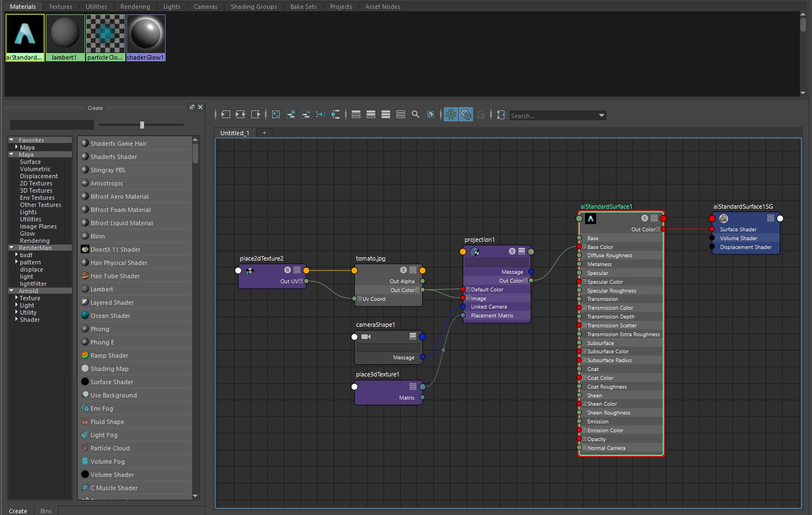Collapse the Maya category header
The image size is (812, 515).
(x=12, y=155)
